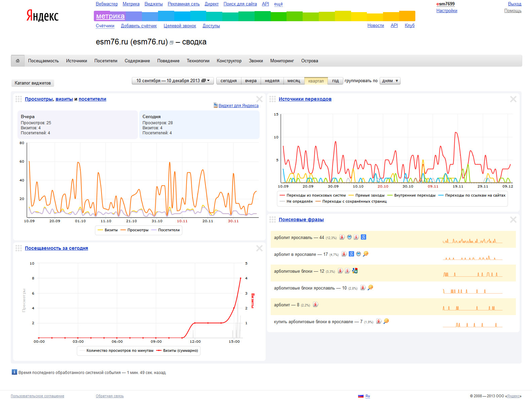Click the Google Images icon beside 'арболитовые блоки'
532x407 pixels.
(x=355, y=271)
